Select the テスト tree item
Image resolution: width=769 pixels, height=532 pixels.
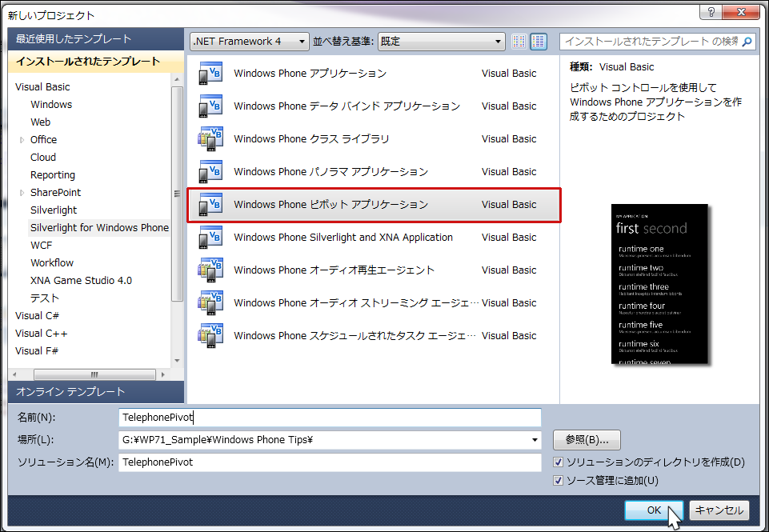45,298
